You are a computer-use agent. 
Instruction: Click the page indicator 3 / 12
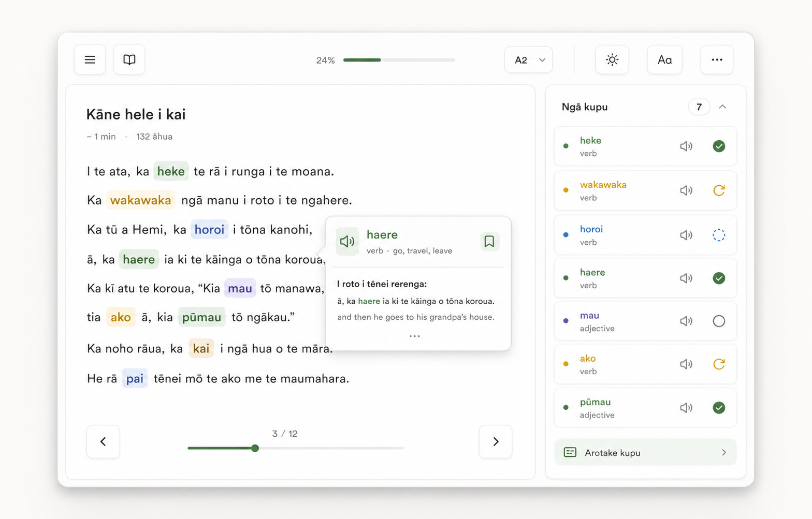pyautogui.click(x=285, y=434)
